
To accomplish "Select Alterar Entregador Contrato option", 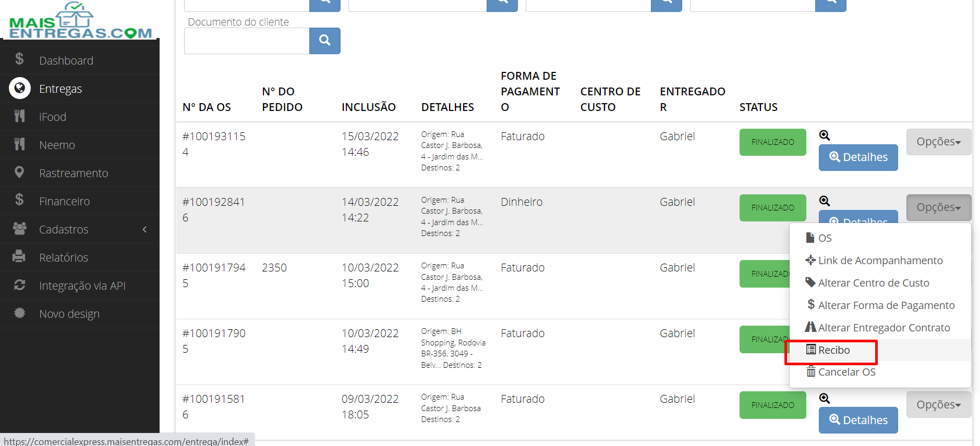I will tap(880, 328).
